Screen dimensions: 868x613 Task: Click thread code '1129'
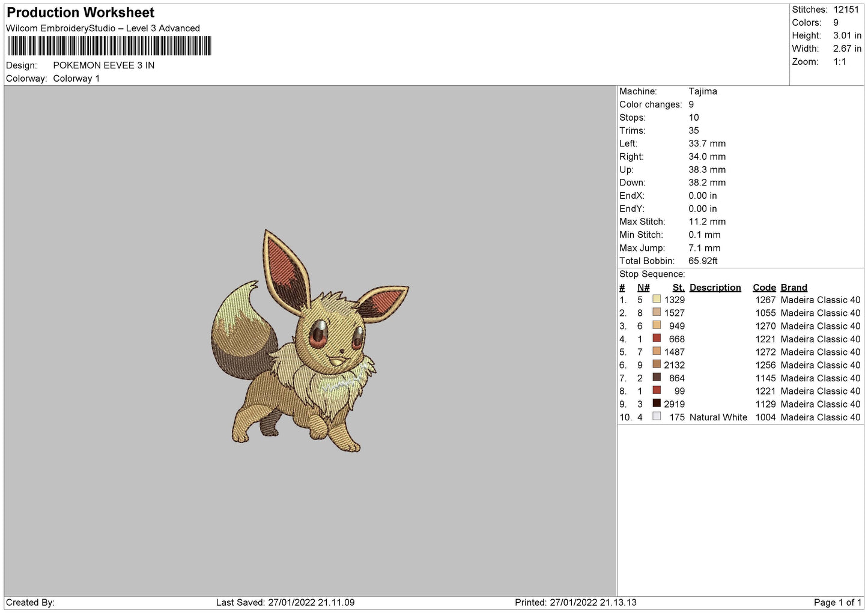coord(765,404)
